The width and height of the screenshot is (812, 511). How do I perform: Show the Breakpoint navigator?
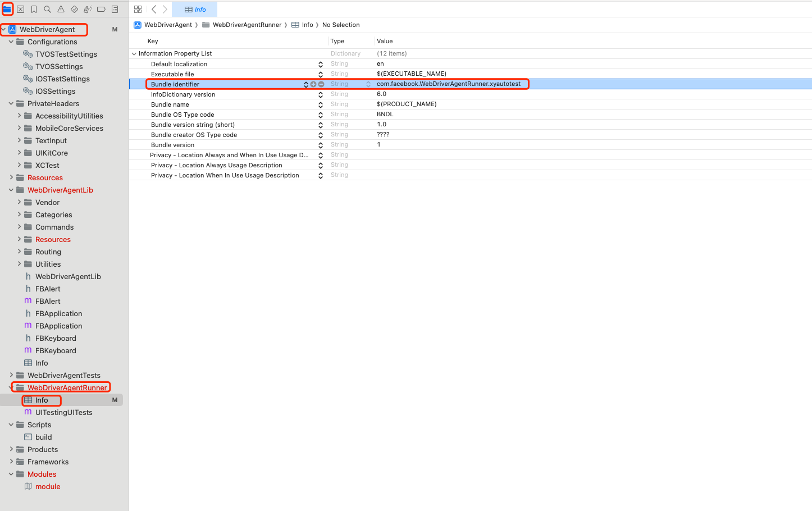[x=101, y=10]
